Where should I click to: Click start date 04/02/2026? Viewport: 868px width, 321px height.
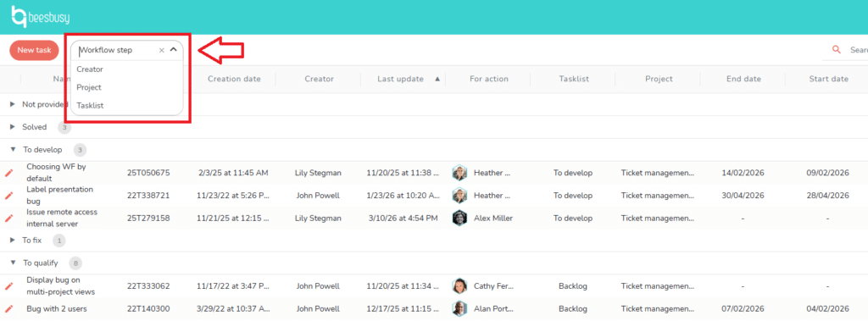click(x=827, y=309)
